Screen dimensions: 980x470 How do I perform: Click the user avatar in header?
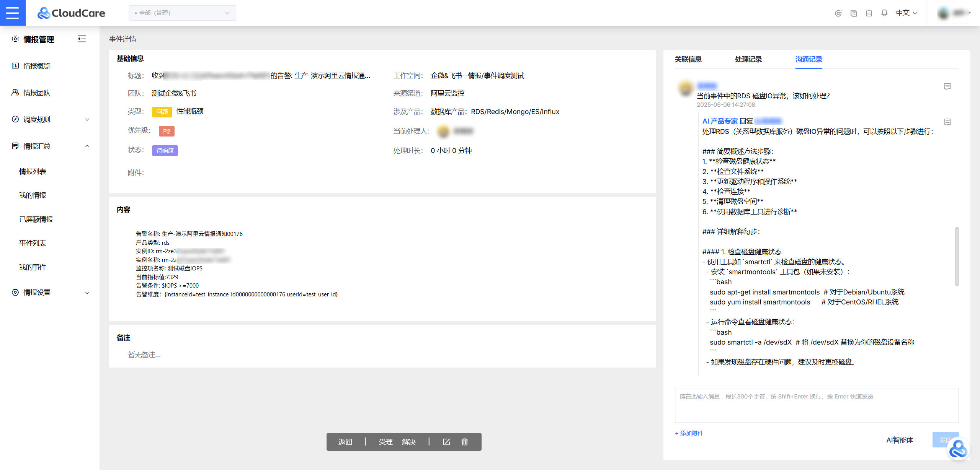[943, 13]
